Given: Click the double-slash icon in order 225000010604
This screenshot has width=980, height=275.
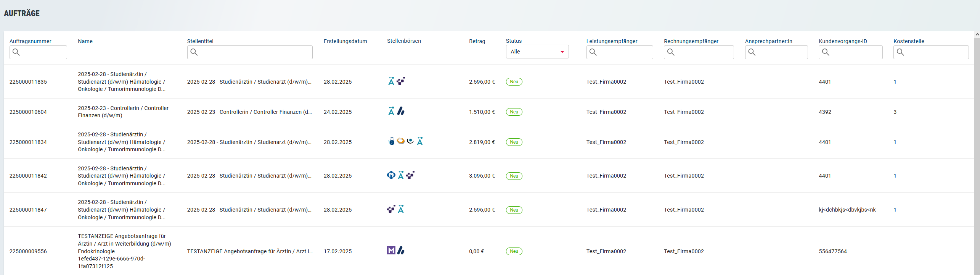Looking at the screenshot, I should click(x=401, y=112).
